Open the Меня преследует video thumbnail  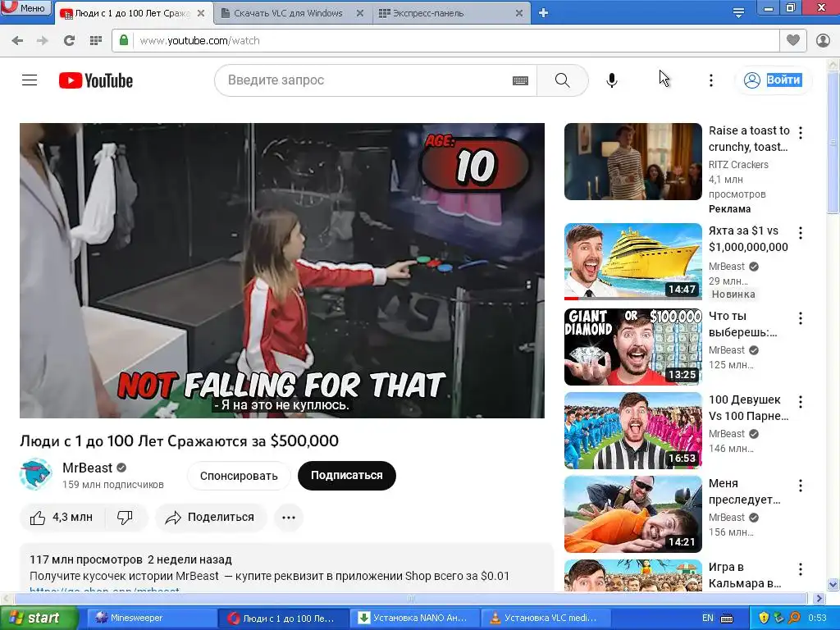click(x=632, y=514)
